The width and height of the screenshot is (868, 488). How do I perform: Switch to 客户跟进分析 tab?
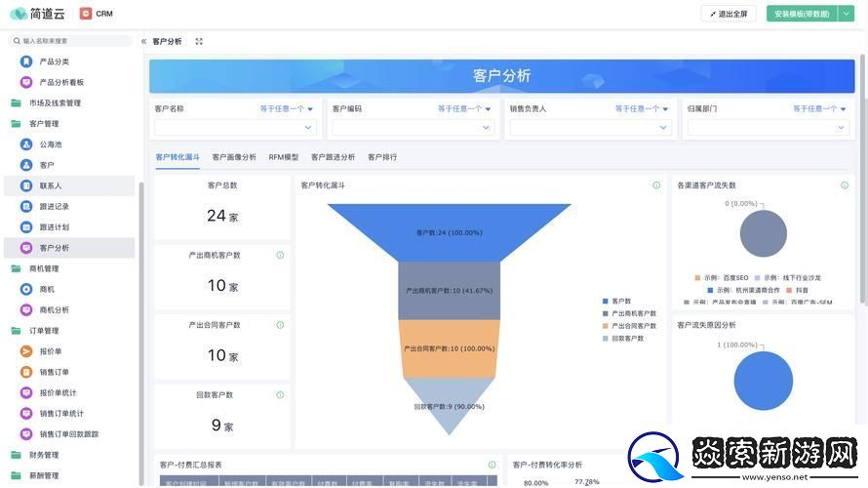334,157
